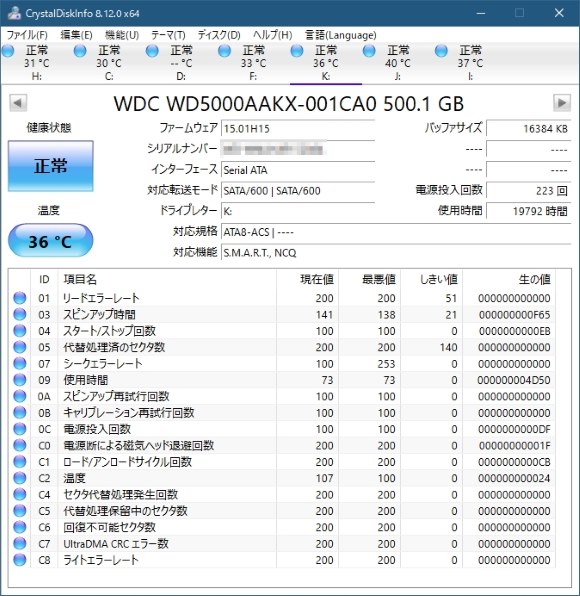Open the ディスク(D) menu

(x=219, y=35)
